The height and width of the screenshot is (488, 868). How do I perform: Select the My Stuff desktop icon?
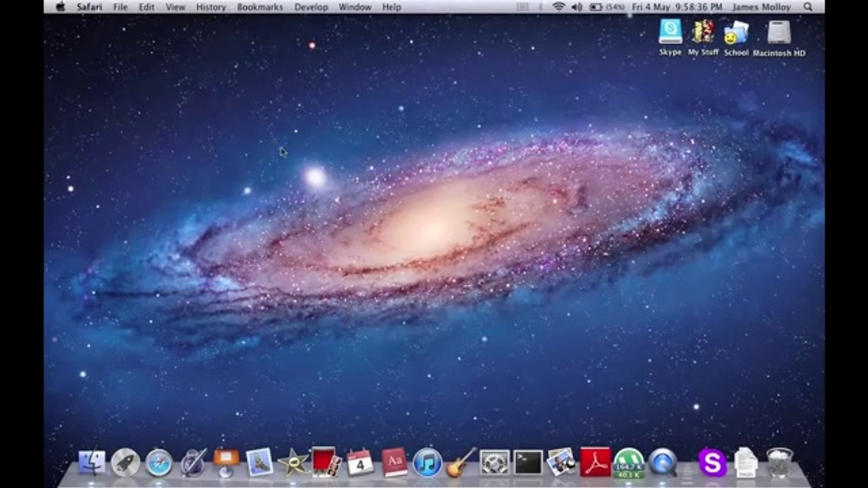click(x=703, y=38)
